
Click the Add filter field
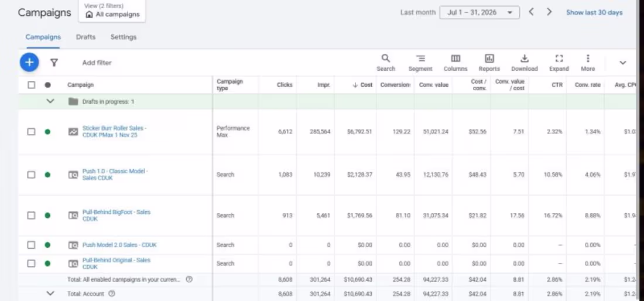point(97,63)
